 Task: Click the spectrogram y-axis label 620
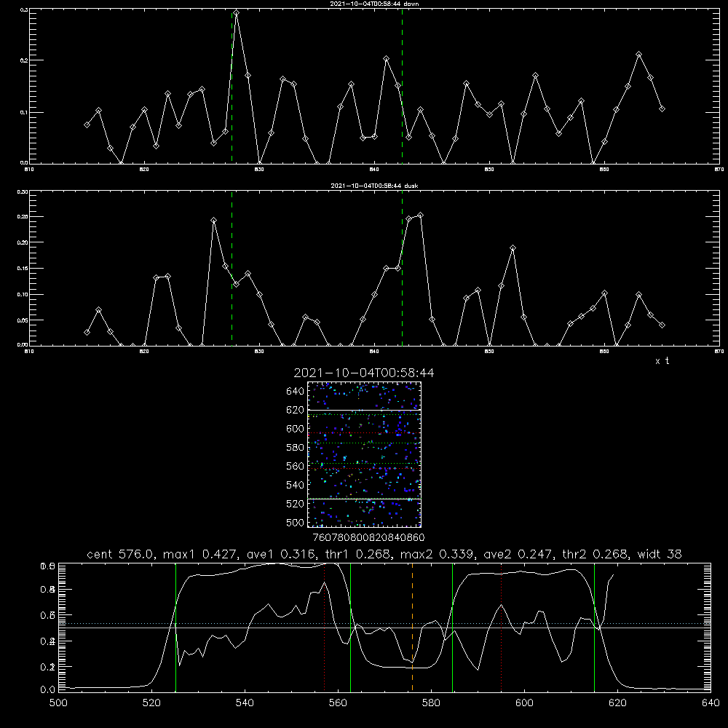[x=296, y=410]
